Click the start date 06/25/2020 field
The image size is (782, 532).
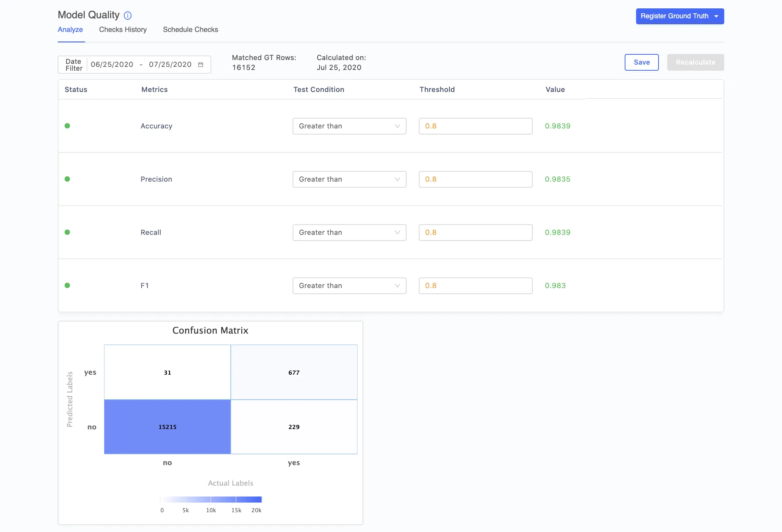coord(112,65)
